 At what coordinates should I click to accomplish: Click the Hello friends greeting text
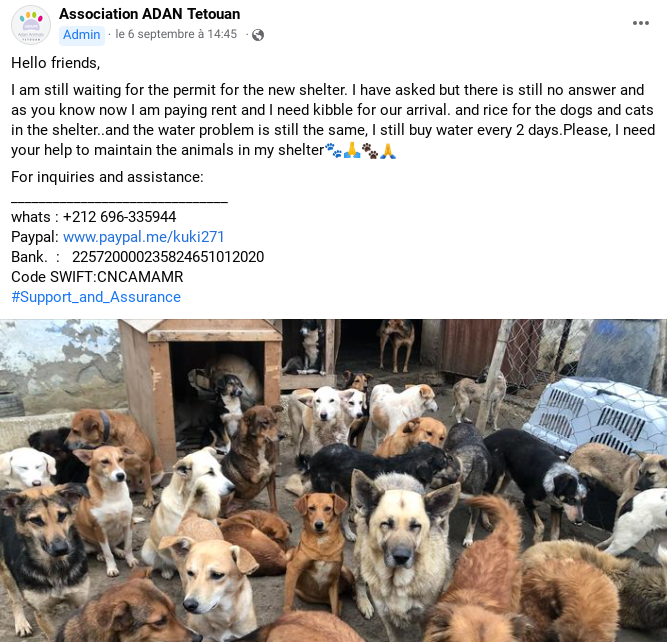(56, 63)
